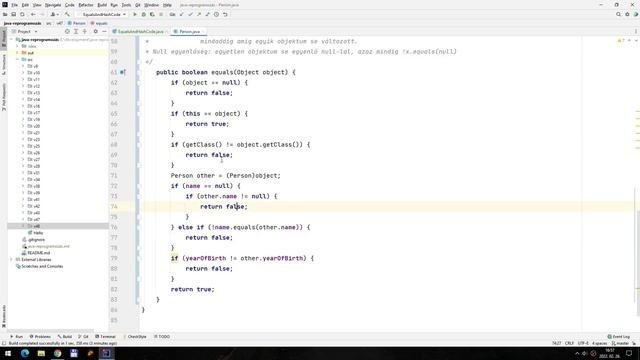Open the Navigate menu
Image resolution: width=640 pixels, height=360 pixels.
click(53, 5)
